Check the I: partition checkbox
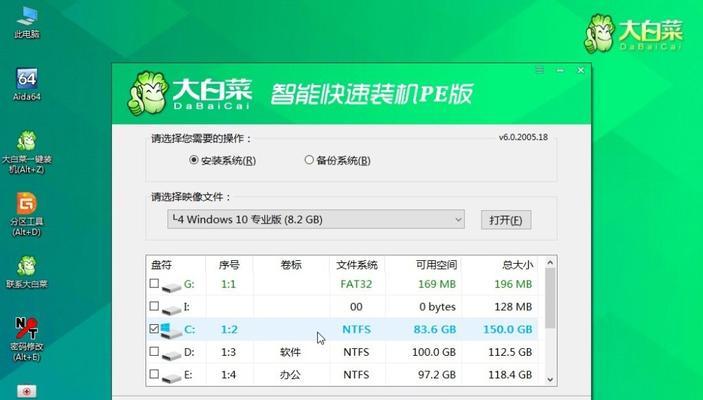The width and height of the screenshot is (703, 400). (154, 306)
